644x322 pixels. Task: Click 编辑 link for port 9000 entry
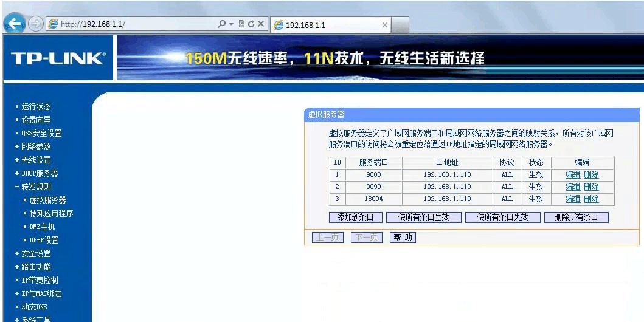click(573, 174)
